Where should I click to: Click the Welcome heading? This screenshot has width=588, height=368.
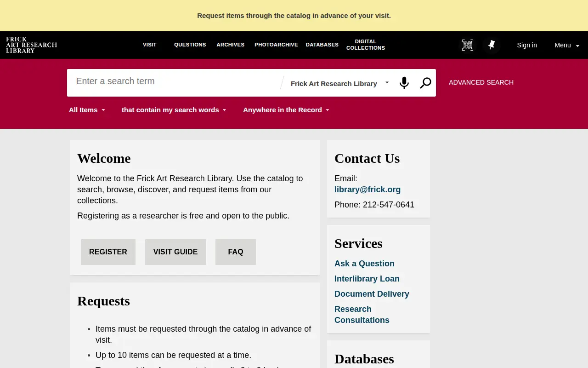pos(104,158)
